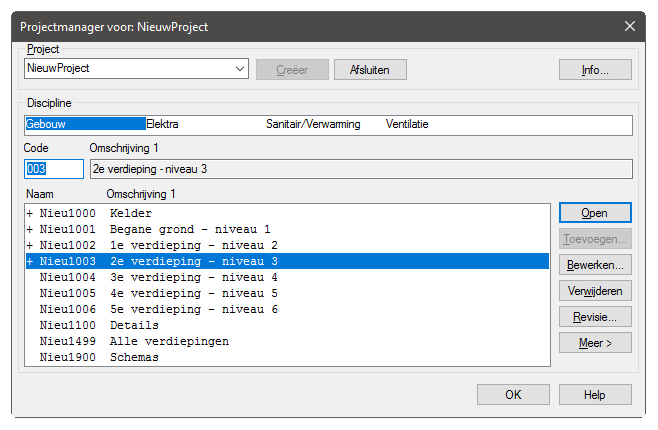Click the Bewerken... button
Viewport: 658px width, 430px height.
tap(595, 265)
